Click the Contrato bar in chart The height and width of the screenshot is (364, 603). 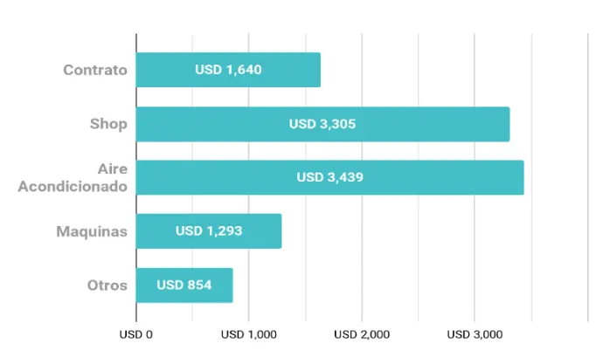coord(228,70)
